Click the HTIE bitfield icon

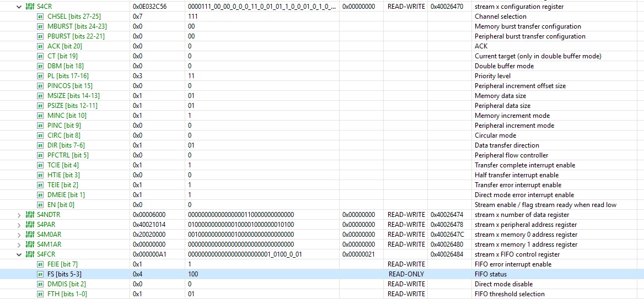(40, 175)
